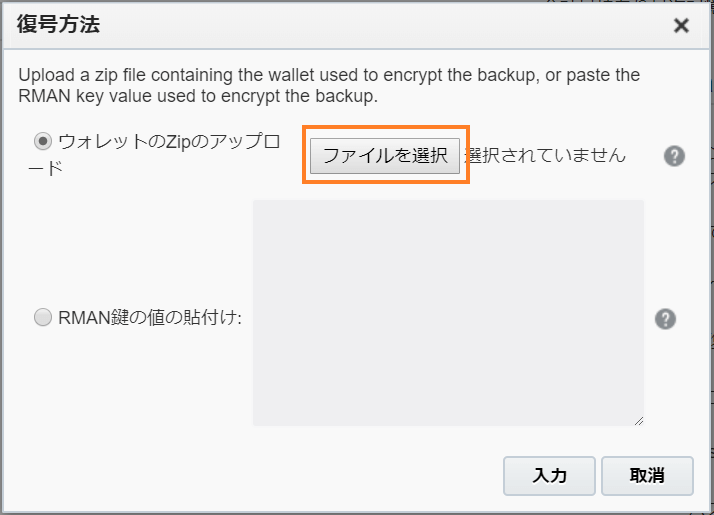Screen dimensions: 714x515
Task: Focus the RMAN key value text area
Action: (x=448, y=313)
